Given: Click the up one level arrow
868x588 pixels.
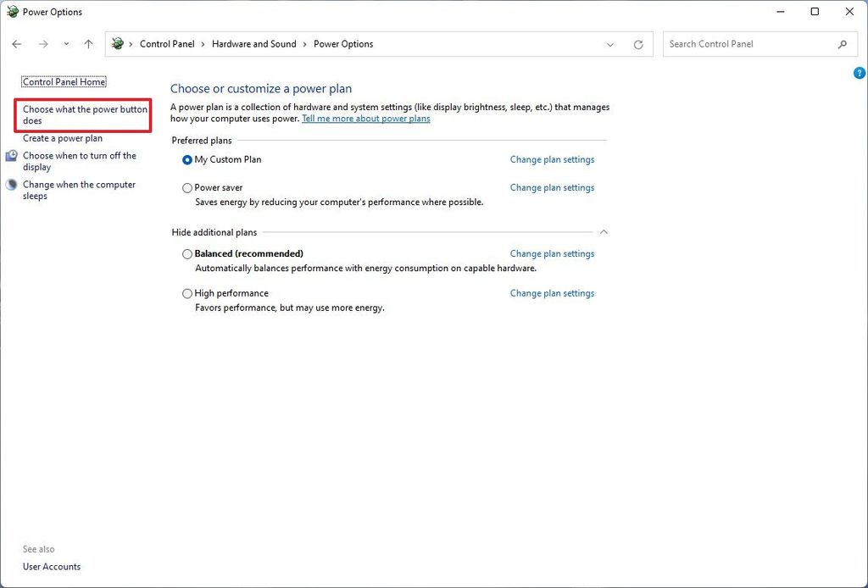Looking at the screenshot, I should [x=88, y=44].
